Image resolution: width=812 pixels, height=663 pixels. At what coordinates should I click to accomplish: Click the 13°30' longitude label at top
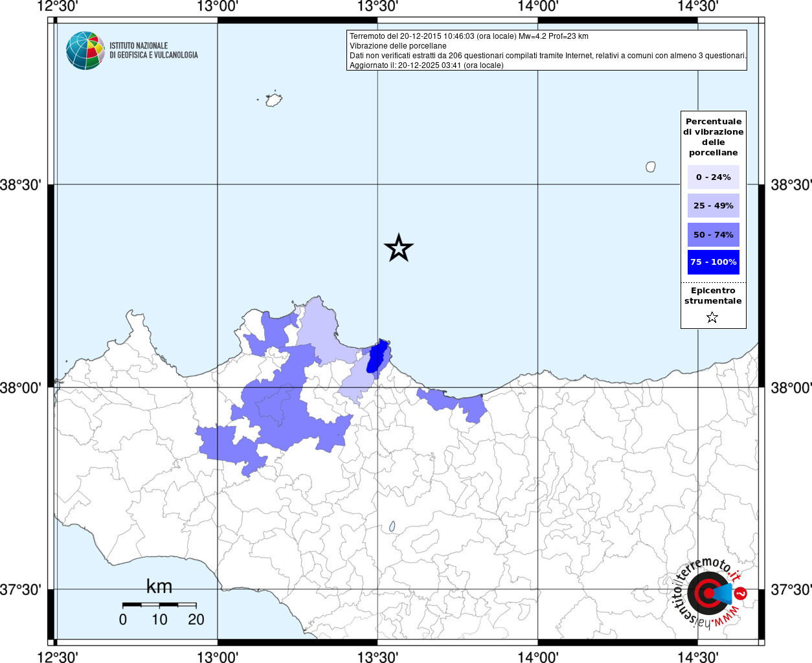378,6
